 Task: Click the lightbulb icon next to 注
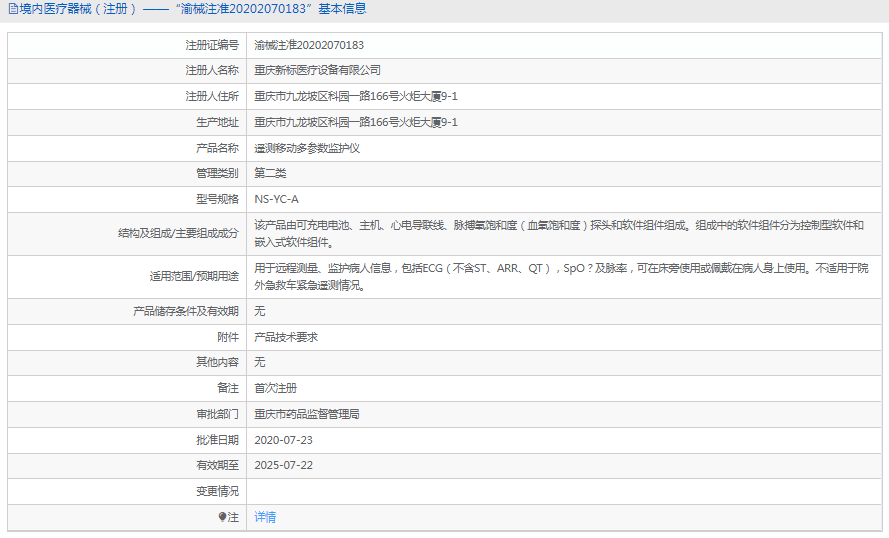(222, 517)
